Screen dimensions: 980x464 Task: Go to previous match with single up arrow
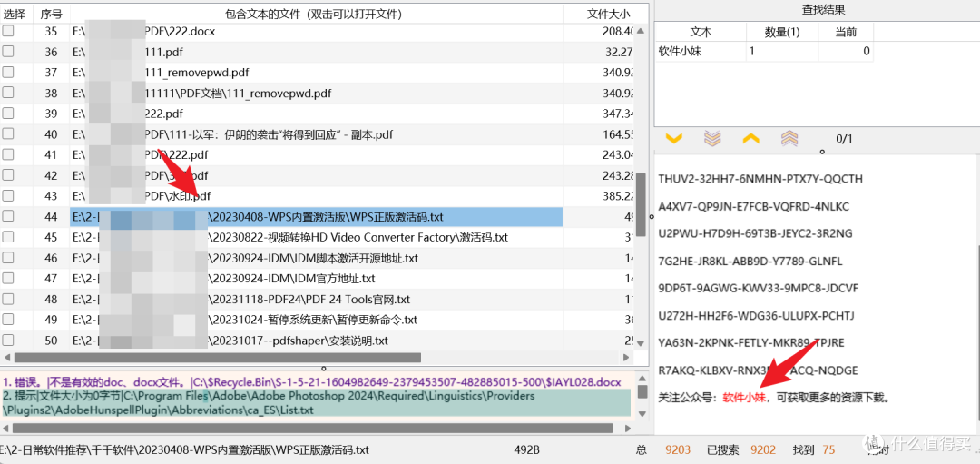750,138
